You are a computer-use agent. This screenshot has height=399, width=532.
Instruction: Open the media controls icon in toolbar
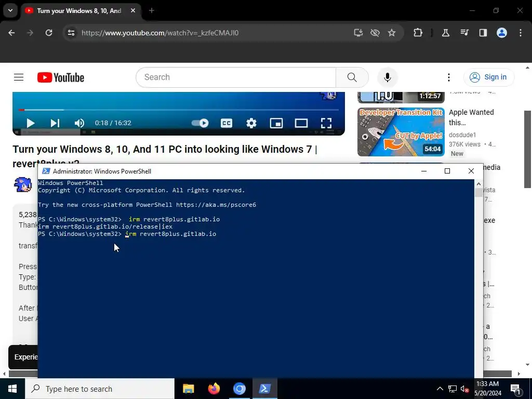464,33
